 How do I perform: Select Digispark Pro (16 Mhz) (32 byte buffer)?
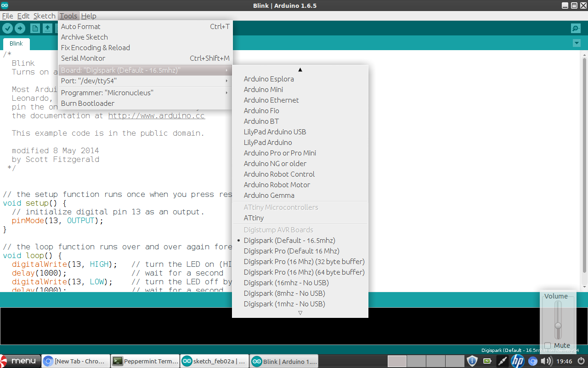(300, 261)
